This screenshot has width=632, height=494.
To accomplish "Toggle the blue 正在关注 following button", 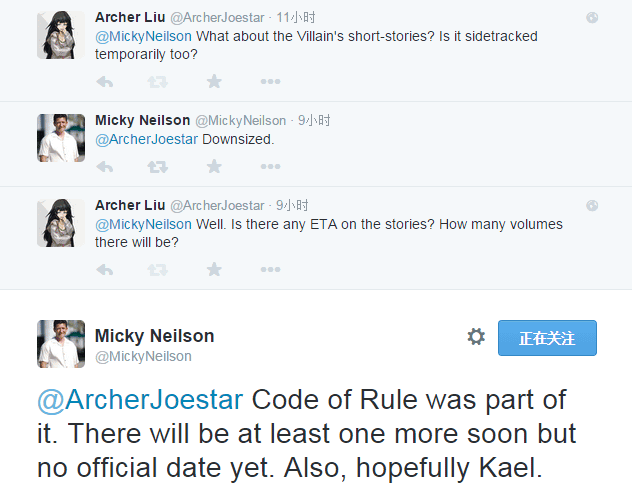I will click(547, 338).
